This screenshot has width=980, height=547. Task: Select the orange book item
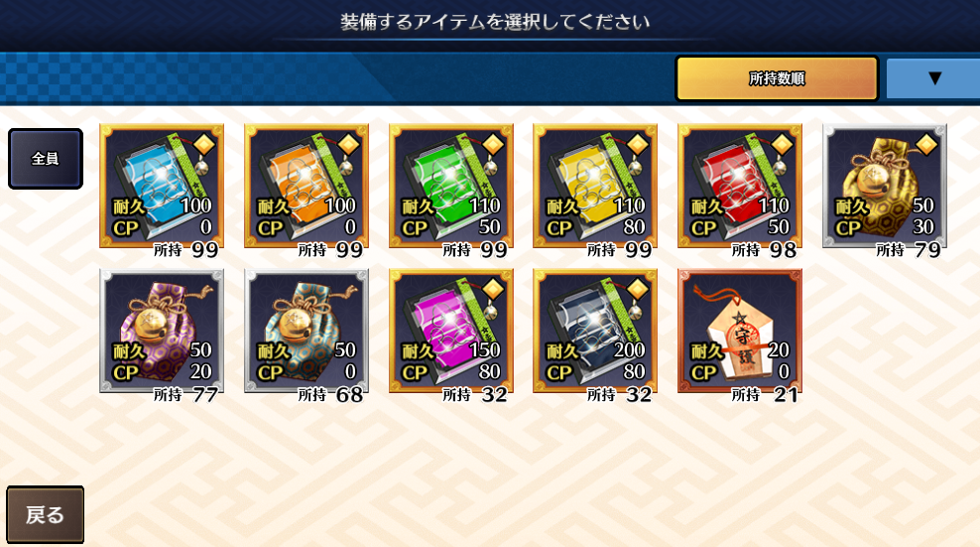click(306, 186)
